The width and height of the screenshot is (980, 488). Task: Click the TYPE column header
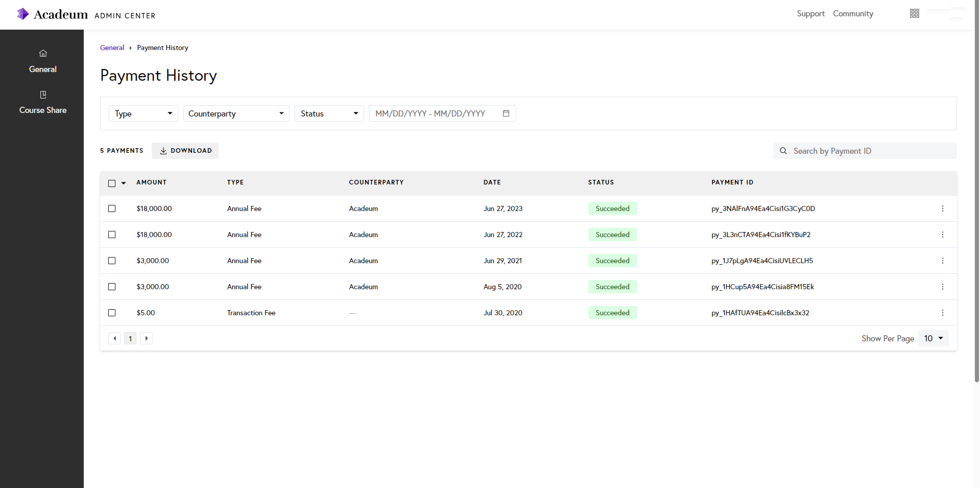(235, 182)
